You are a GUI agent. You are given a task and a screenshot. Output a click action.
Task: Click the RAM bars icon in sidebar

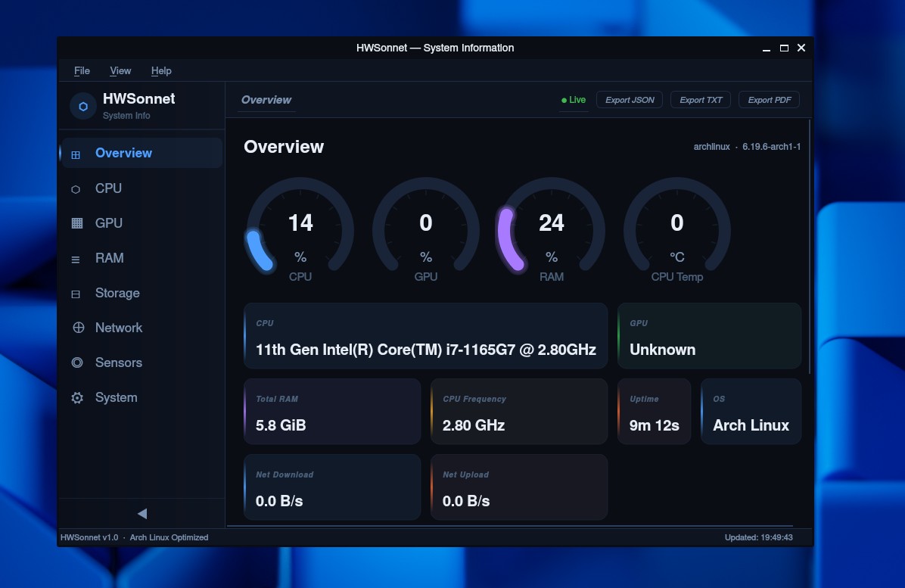(x=76, y=260)
